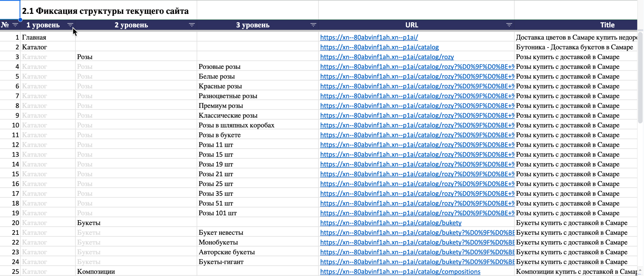Viewport: 644px width, 276px height.
Task: Select the Розы 35 шт cell
Action: point(258,194)
